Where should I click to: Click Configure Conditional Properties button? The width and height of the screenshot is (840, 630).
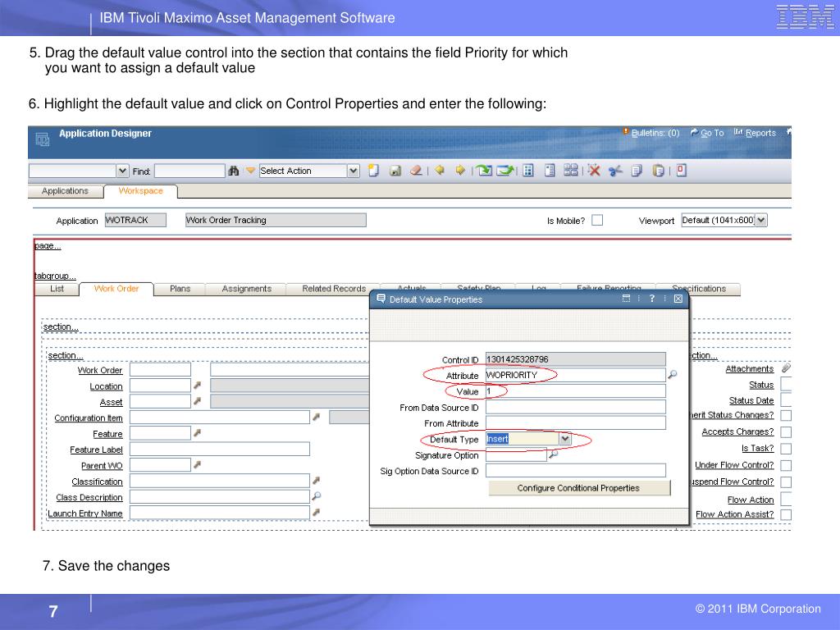[x=578, y=488]
